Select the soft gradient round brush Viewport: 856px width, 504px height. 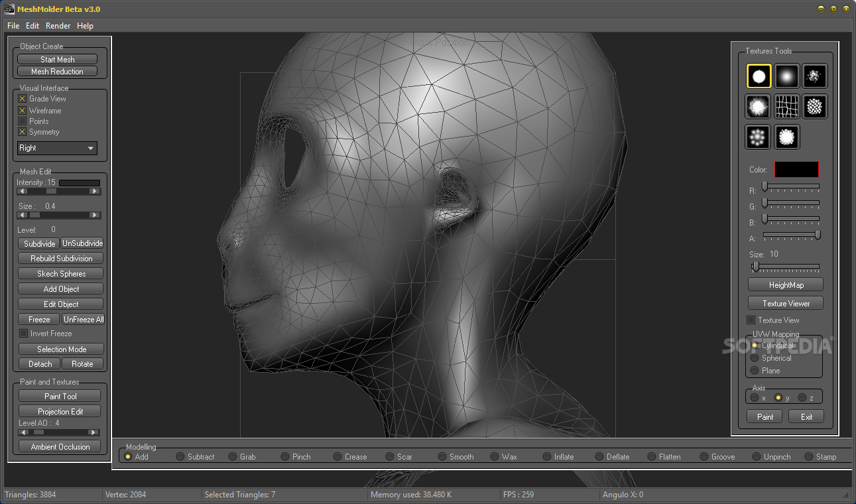pos(786,76)
